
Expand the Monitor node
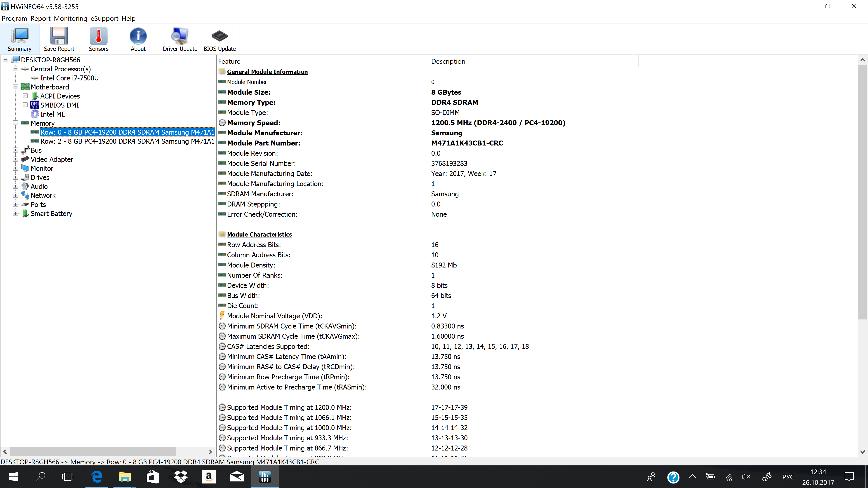click(15, 168)
